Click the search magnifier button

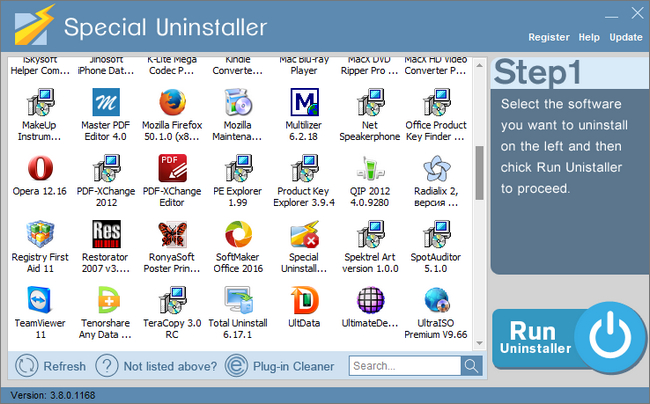[x=471, y=366]
